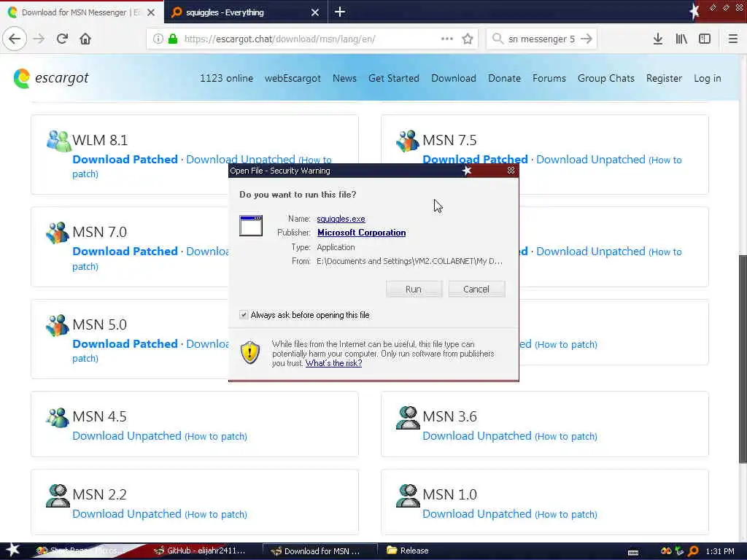Toggle the sidebar view icon
Viewport: 747px width, 560px height.
point(705,39)
